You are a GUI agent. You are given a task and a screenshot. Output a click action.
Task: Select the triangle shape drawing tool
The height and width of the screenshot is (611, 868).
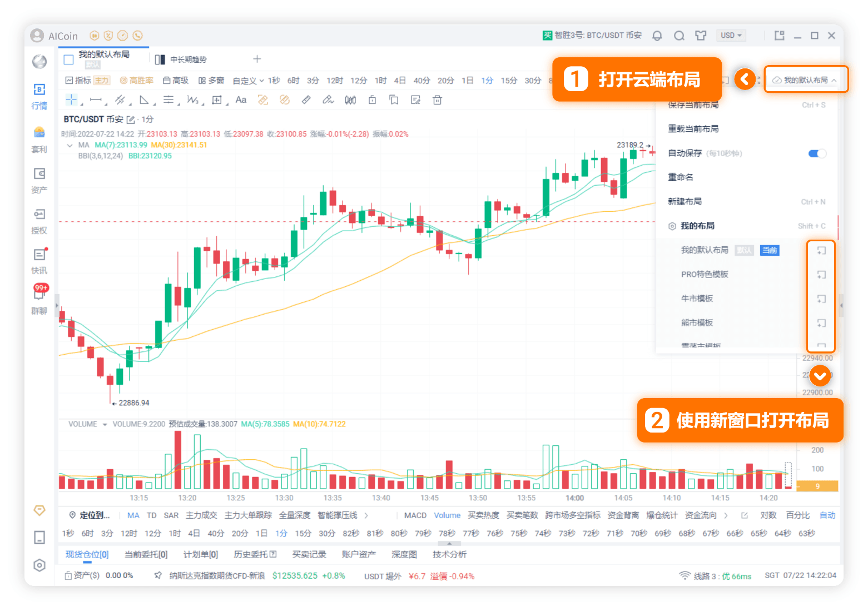tap(144, 100)
